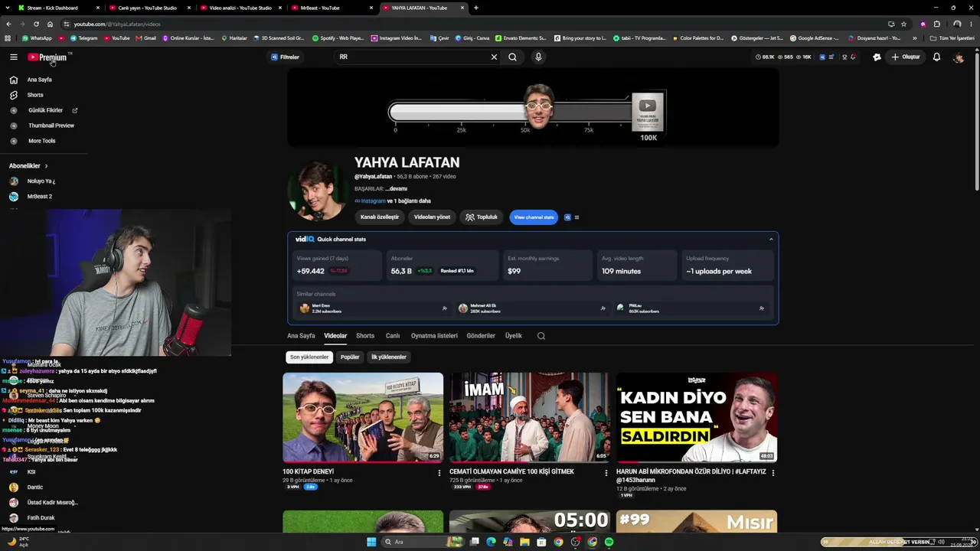The width and height of the screenshot is (980, 551).
Task: Show hidden bookmarks with the double chevron
Action: tap(914, 38)
